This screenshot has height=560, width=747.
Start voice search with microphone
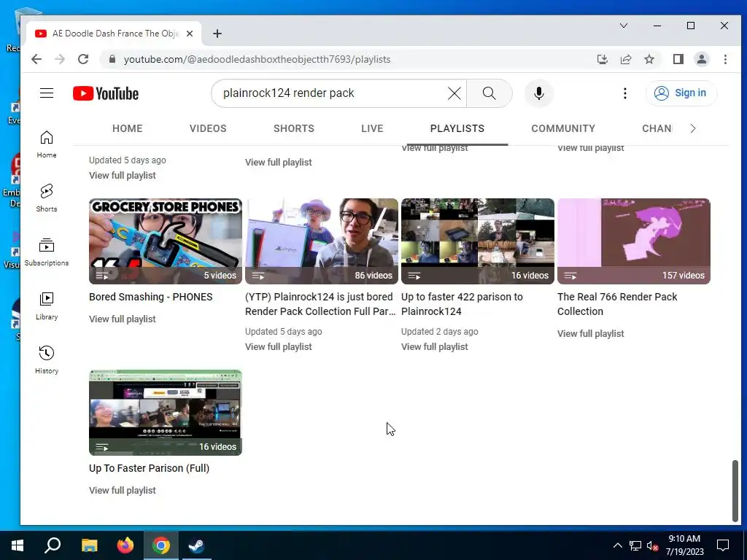click(539, 93)
